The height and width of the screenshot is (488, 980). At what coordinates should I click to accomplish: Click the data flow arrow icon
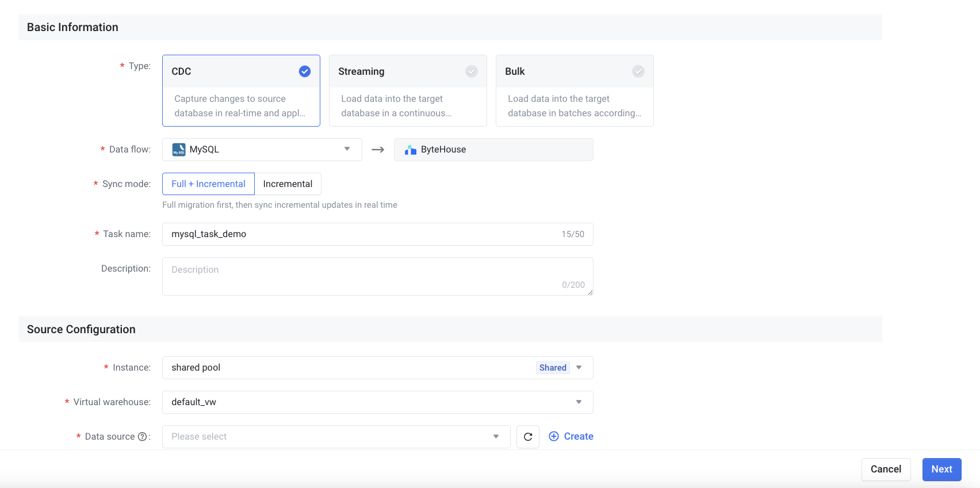pyautogui.click(x=378, y=150)
